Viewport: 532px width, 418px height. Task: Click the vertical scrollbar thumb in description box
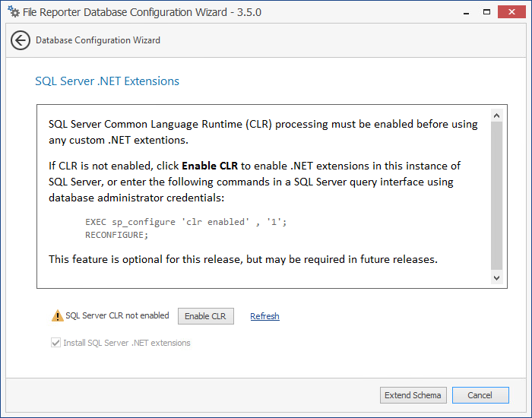pyautogui.click(x=496, y=196)
